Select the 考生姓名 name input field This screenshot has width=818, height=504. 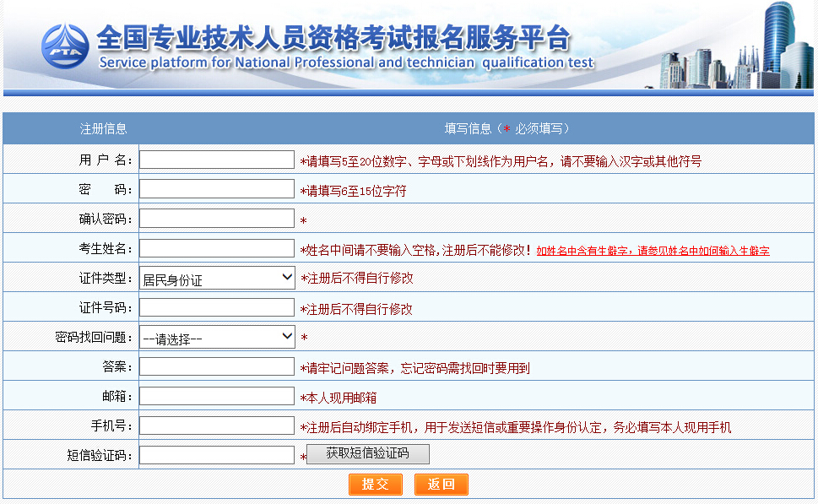pos(216,248)
